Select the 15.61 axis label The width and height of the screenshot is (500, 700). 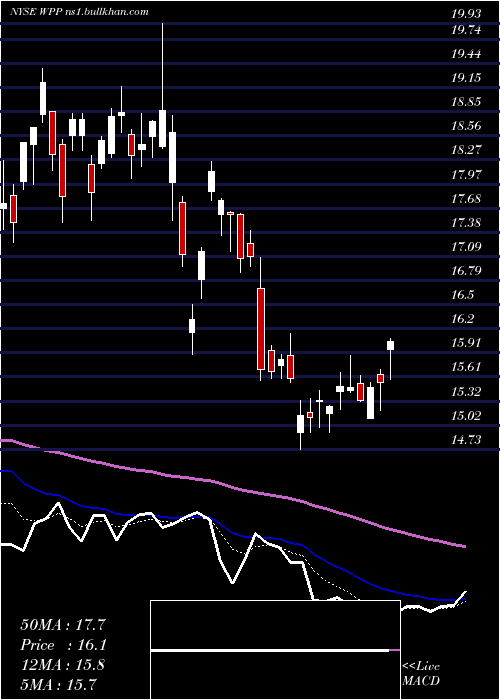coord(466,367)
